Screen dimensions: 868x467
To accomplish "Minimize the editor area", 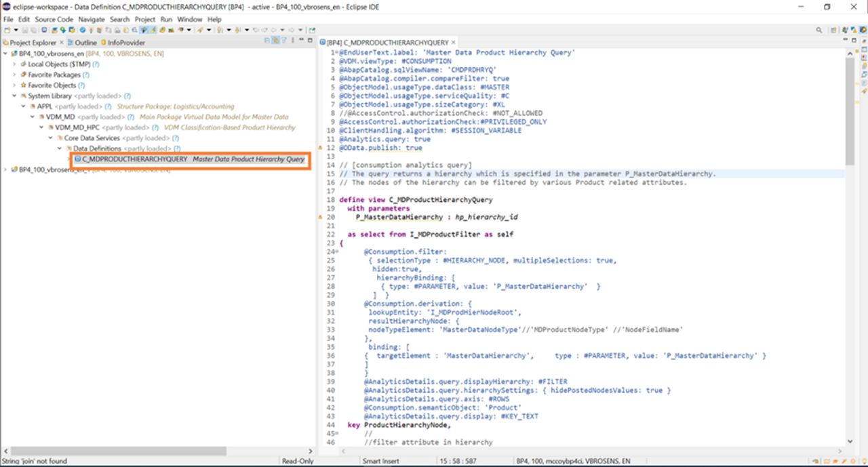I will click(845, 39).
